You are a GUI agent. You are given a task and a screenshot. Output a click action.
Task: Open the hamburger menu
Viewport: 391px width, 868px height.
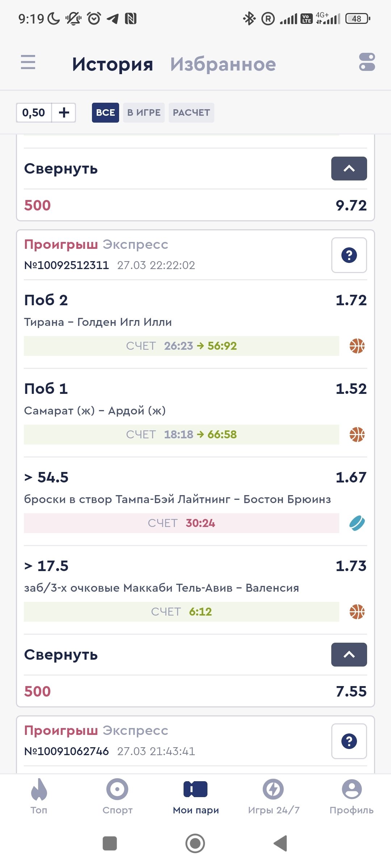click(x=28, y=62)
